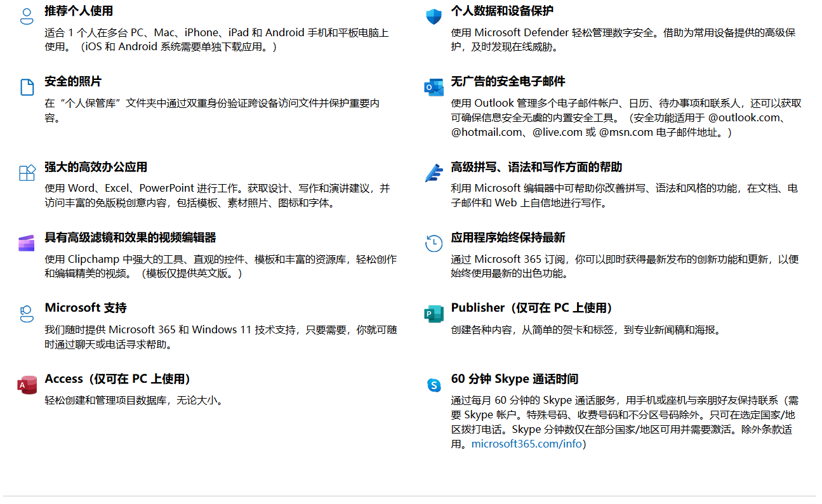The width and height of the screenshot is (822, 504).
Task: Click the Microsoft Defender shield icon
Action: 434,17
